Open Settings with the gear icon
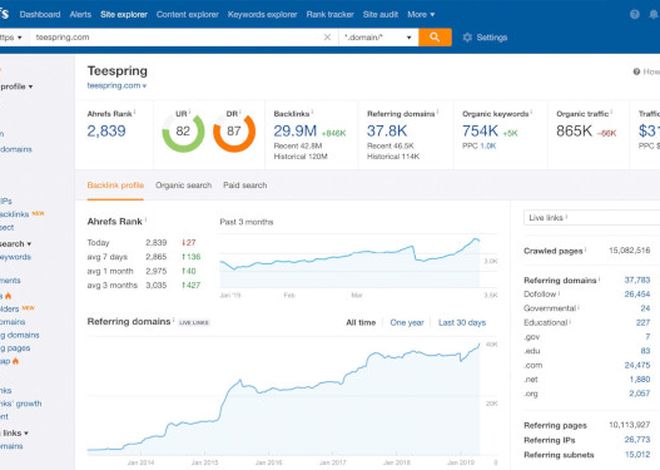660x470 pixels. point(485,37)
